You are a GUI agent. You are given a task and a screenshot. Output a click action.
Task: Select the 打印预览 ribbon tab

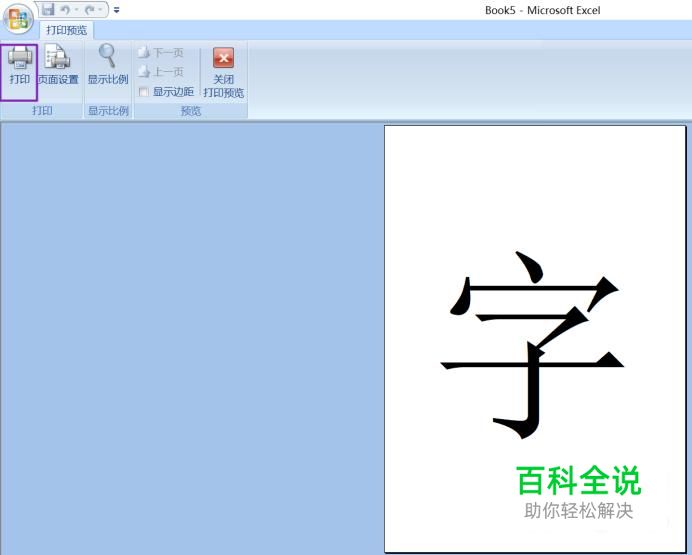[67, 30]
